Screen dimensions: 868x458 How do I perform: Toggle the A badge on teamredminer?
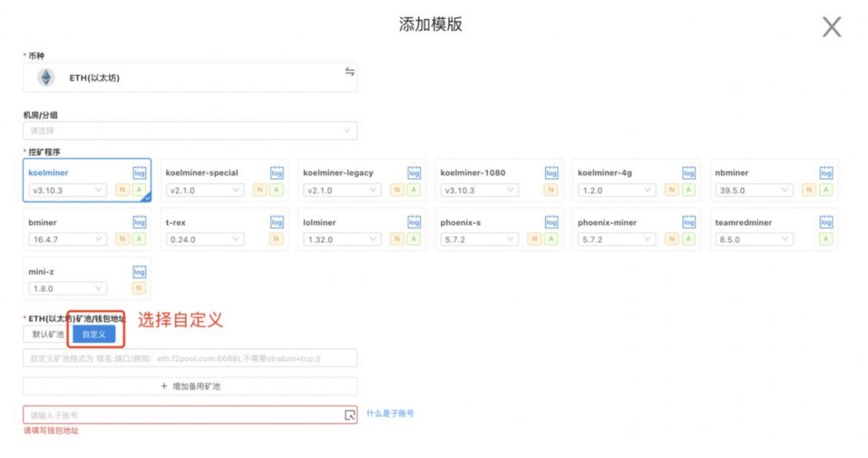tap(826, 239)
